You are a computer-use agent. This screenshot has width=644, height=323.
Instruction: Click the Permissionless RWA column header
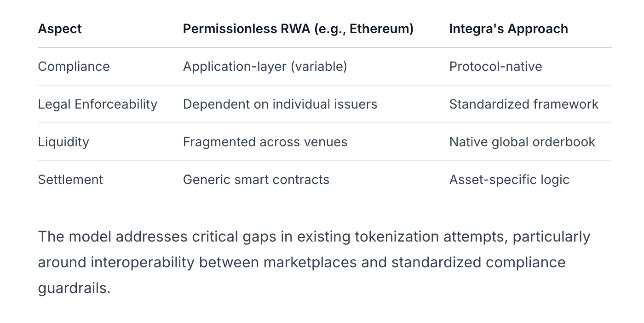[298, 29]
